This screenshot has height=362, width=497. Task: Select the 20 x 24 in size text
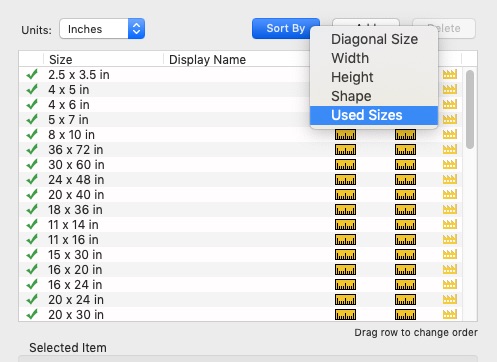(76, 300)
